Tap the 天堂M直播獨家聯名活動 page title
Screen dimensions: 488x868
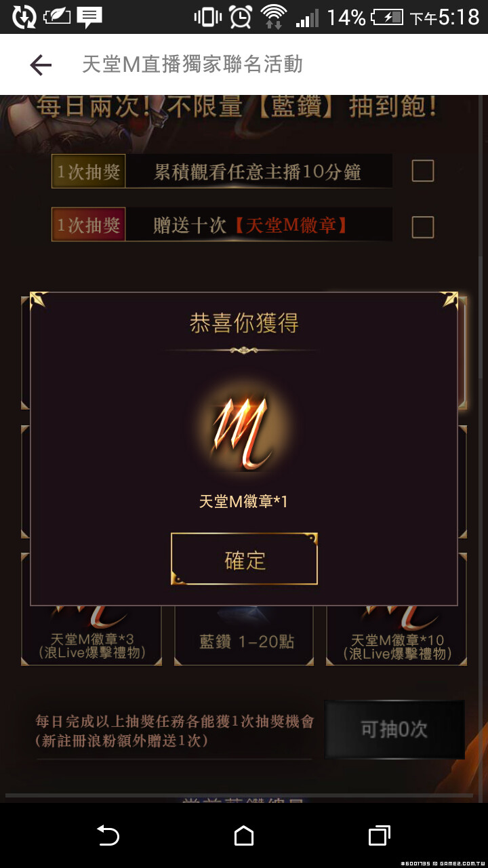pos(192,65)
